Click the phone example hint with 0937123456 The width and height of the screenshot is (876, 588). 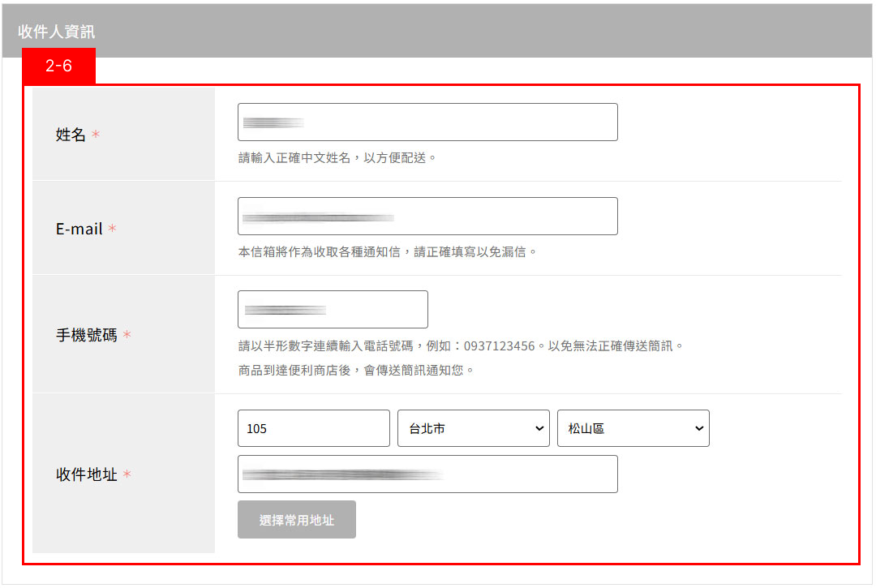point(461,346)
